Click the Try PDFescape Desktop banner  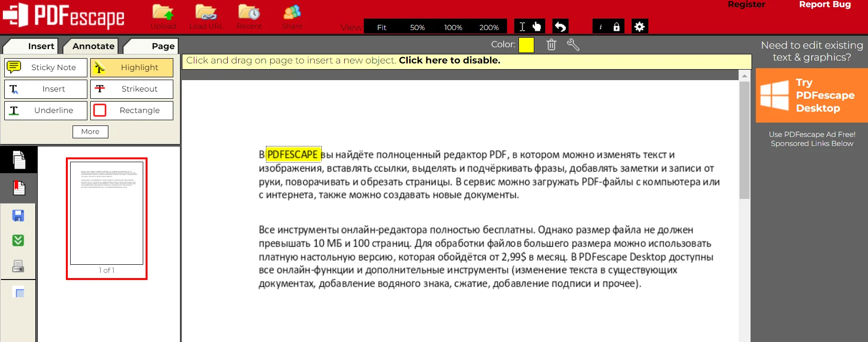[812, 95]
